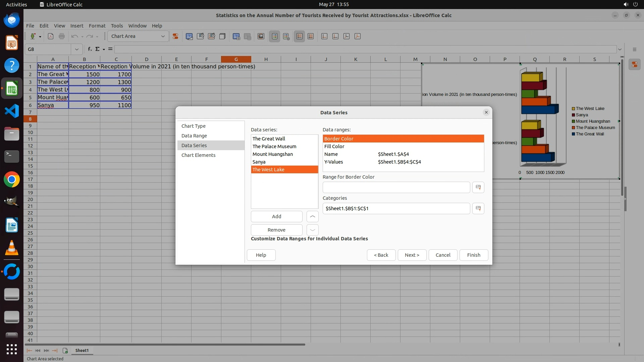Toggle the Legend On/Off toolbar button
The image size is (644, 362).
click(x=274, y=36)
